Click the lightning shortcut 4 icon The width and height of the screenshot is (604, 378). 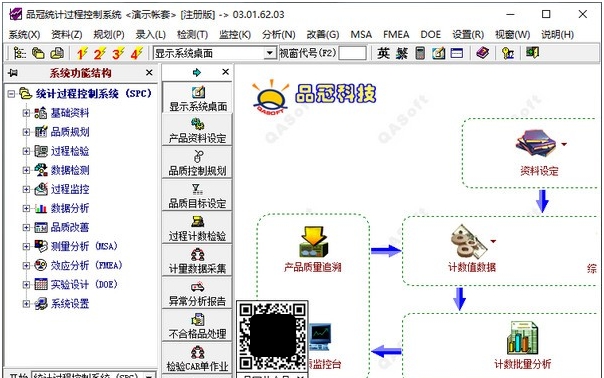point(137,53)
